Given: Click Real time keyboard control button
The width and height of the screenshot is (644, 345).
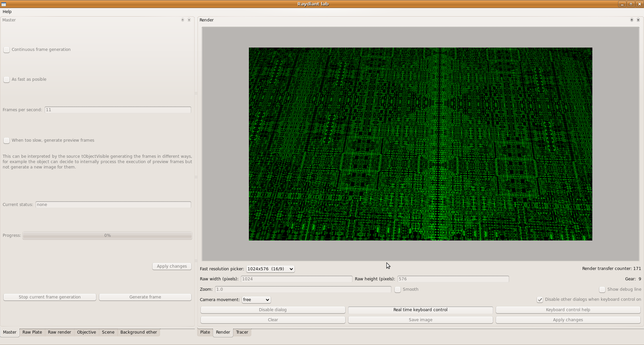Looking at the screenshot, I should coord(420,310).
